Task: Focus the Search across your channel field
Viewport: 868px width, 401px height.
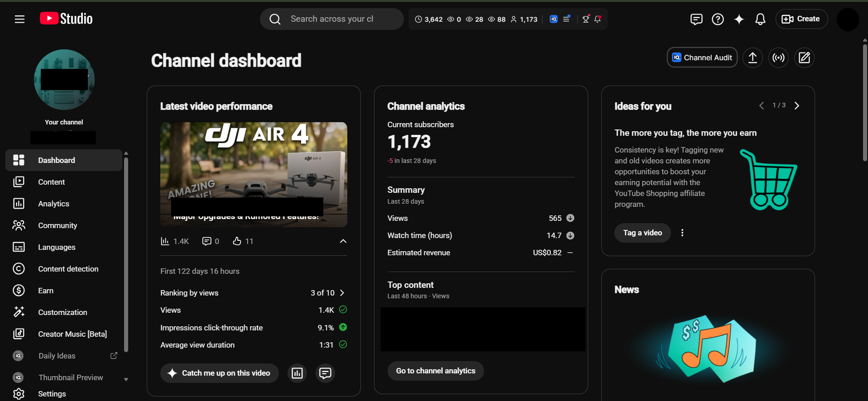Action: click(x=332, y=19)
